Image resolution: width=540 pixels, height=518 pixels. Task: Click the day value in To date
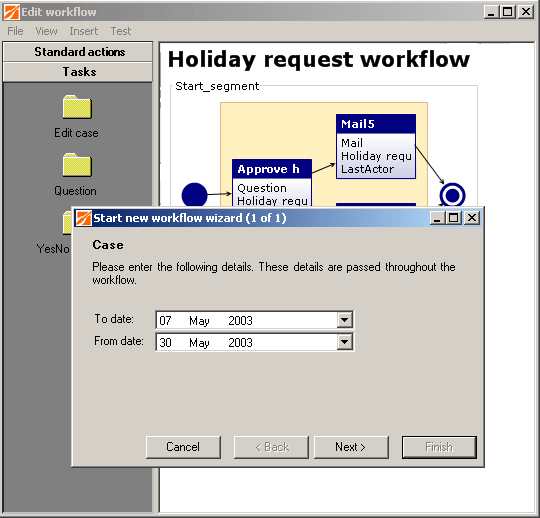[165, 321]
